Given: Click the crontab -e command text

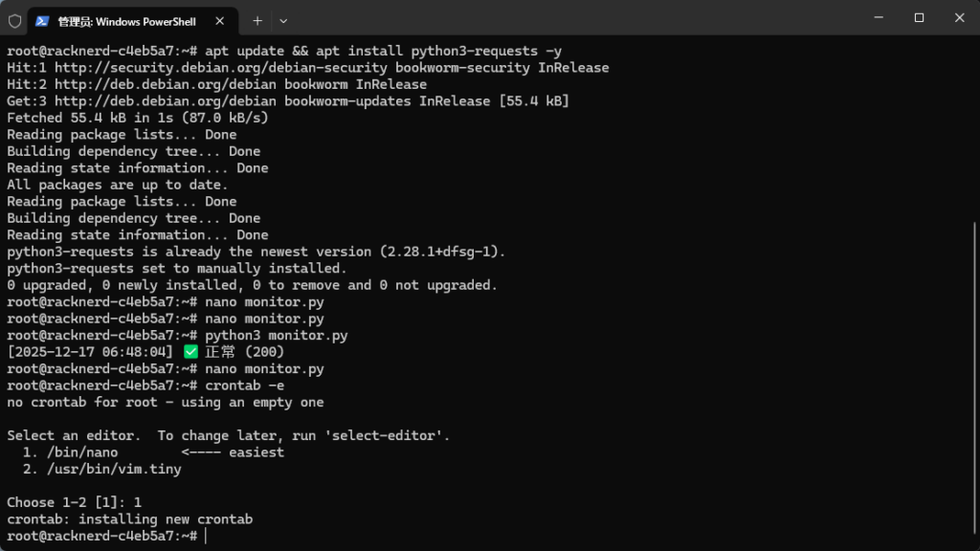Looking at the screenshot, I should [244, 386].
